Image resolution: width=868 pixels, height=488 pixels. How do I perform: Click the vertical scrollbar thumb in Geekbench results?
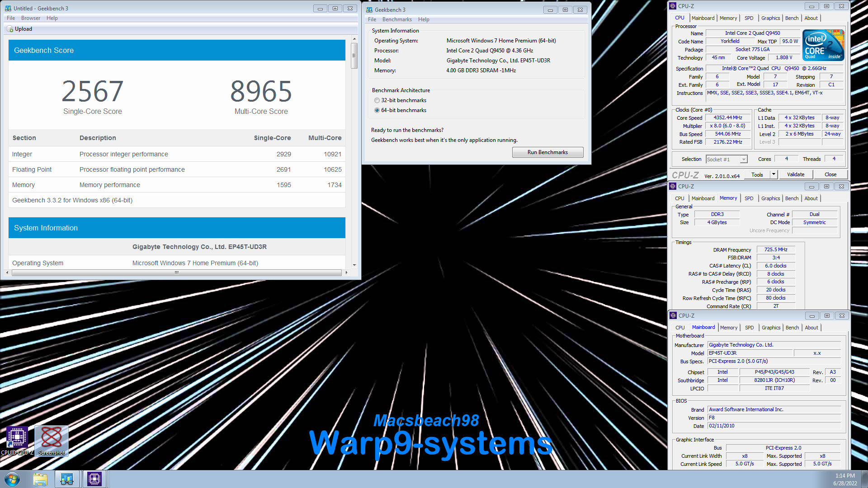coord(354,55)
